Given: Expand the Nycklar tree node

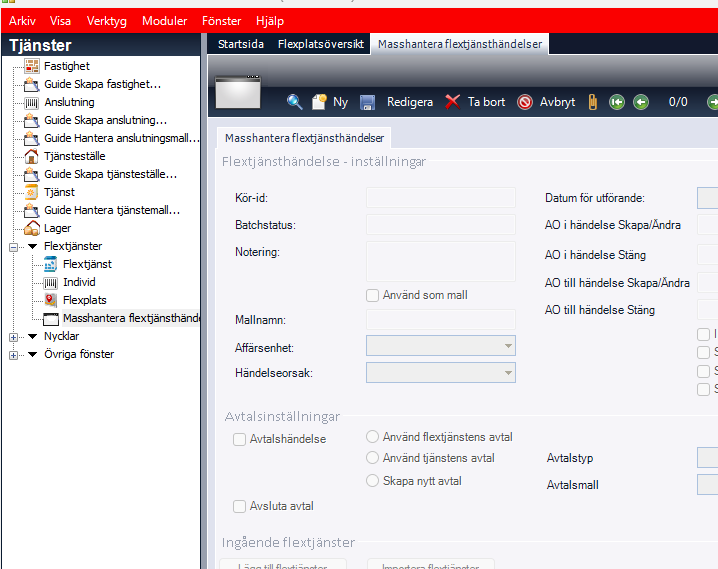Looking at the screenshot, I should coord(14,336).
